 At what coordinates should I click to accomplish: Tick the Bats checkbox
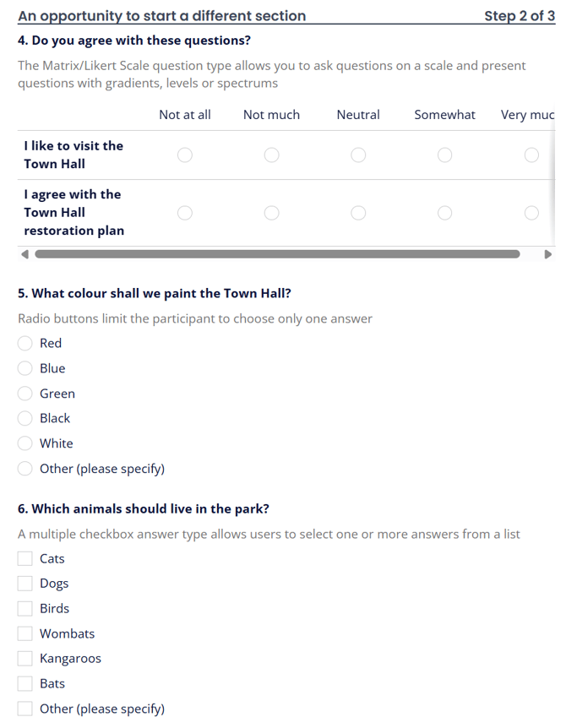tap(25, 683)
